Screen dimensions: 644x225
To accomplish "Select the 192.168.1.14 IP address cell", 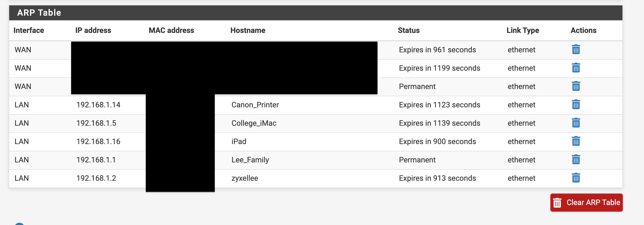I will (98, 105).
